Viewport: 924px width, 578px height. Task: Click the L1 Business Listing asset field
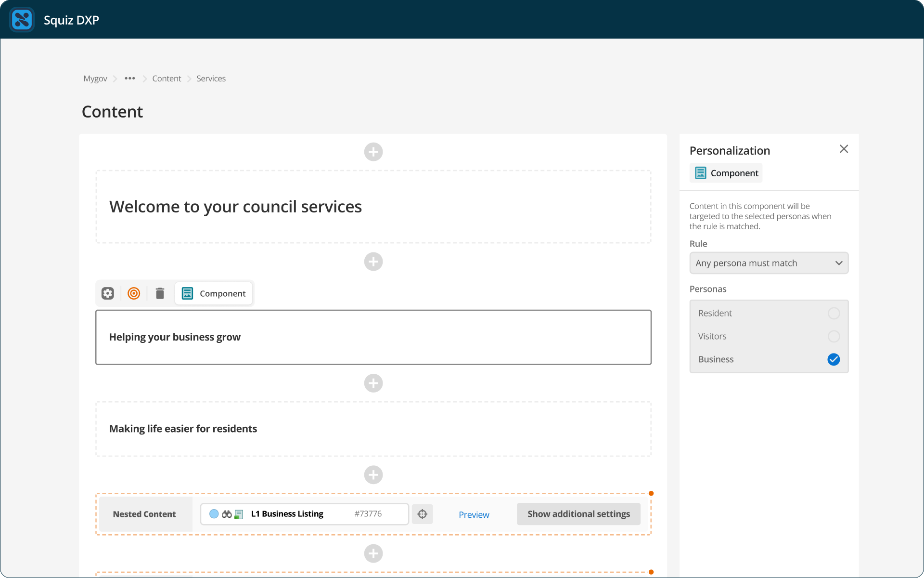tap(304, 514)
